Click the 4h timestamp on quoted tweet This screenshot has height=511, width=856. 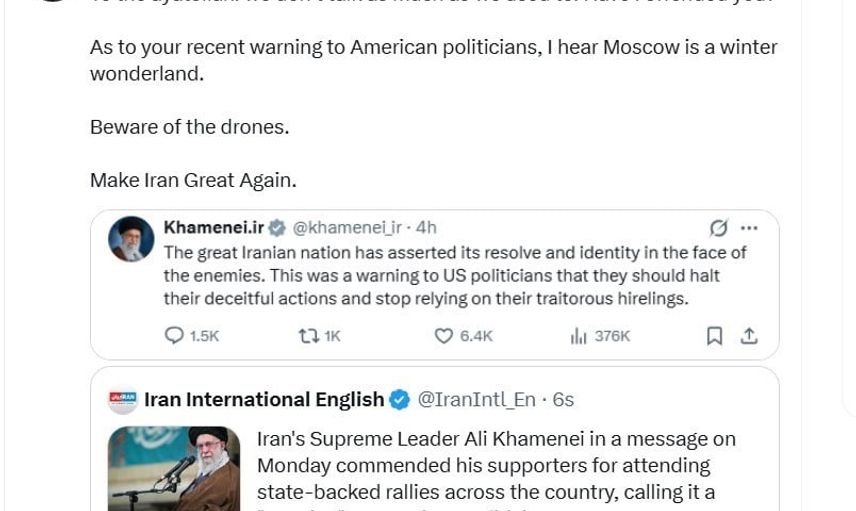[427, 228]
